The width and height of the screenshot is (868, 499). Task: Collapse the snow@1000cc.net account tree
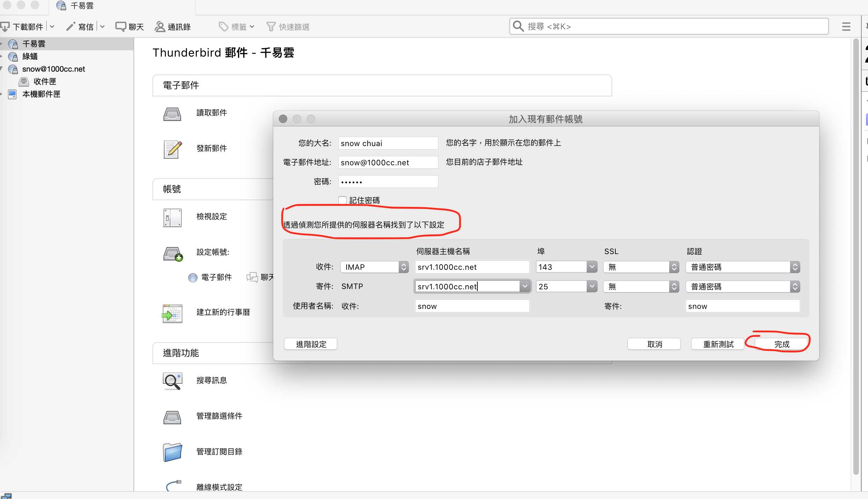pos(2,69)
